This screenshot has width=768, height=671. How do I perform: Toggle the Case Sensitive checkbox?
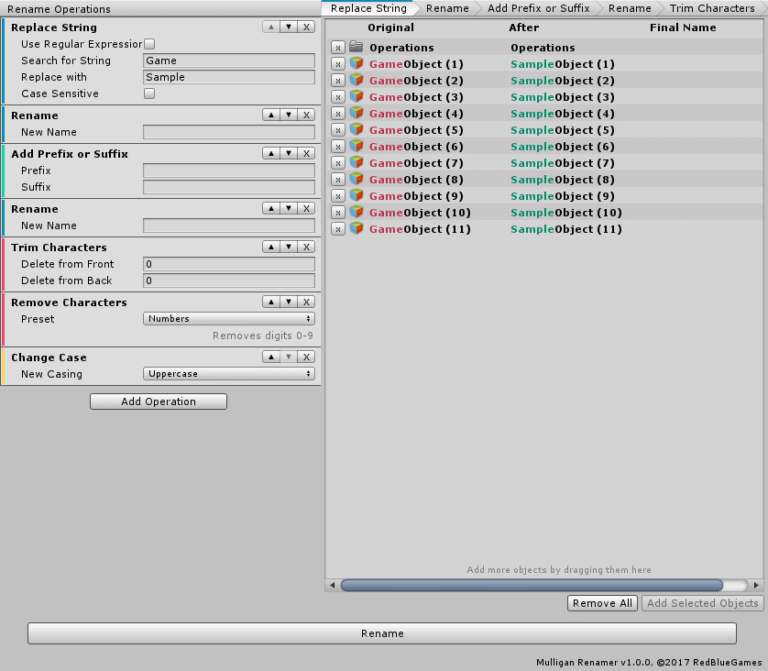pos(149,94)
